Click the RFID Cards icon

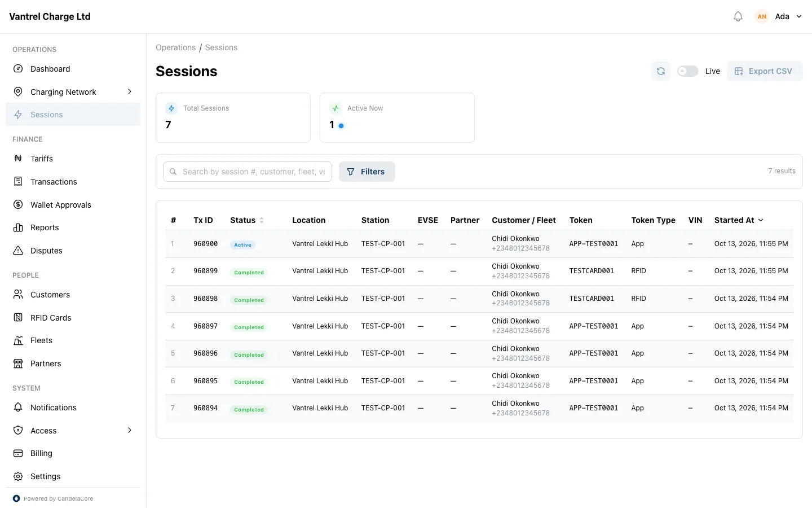tap(18, 318)
